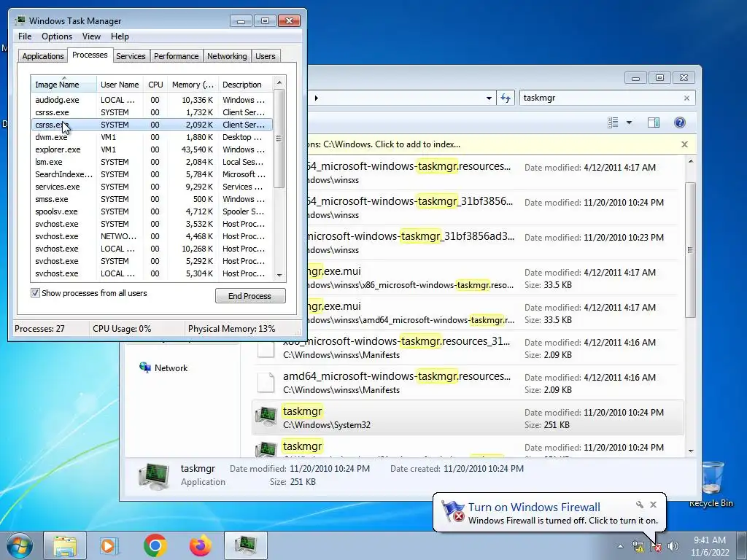
Task: Switch to the Applications tab
Action: tap(43, 56)
